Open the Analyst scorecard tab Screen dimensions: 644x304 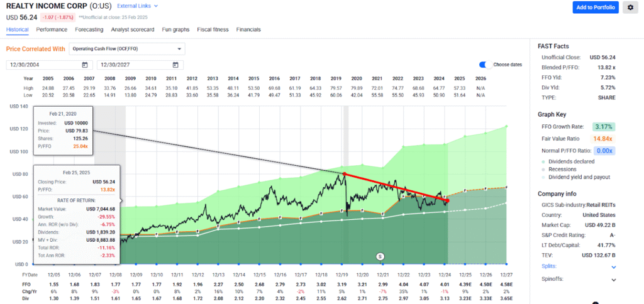click(133, 30)
